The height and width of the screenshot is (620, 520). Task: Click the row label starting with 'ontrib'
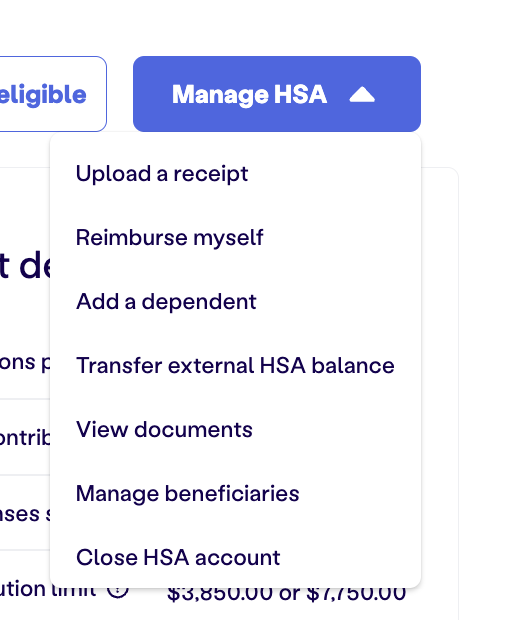point(25,438)
